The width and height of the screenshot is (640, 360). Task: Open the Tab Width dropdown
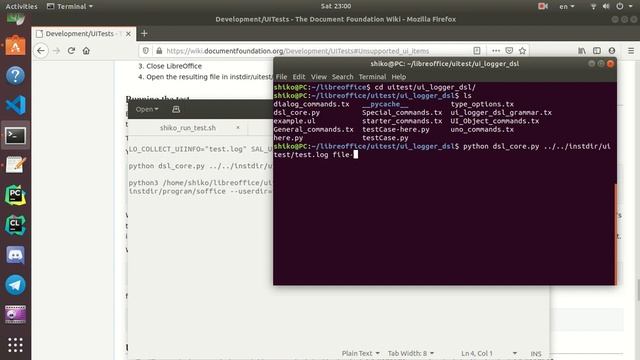(x=411, y=353)
